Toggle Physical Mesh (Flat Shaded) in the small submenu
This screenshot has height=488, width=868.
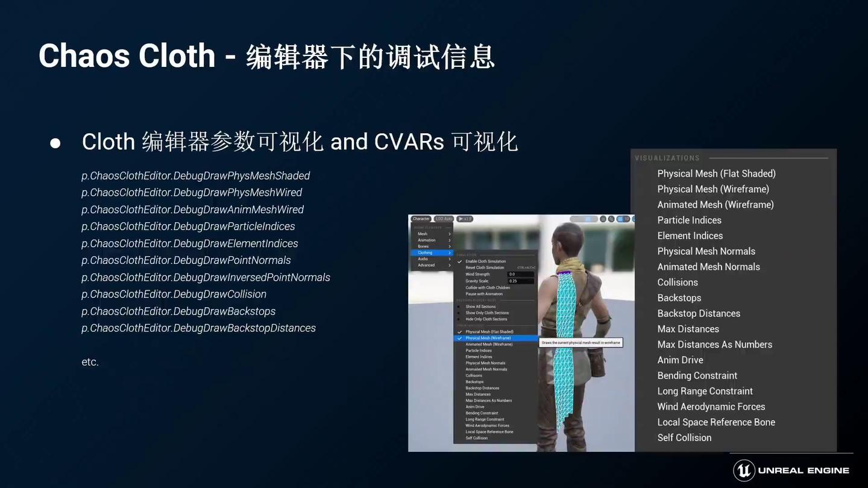(495, 332)
